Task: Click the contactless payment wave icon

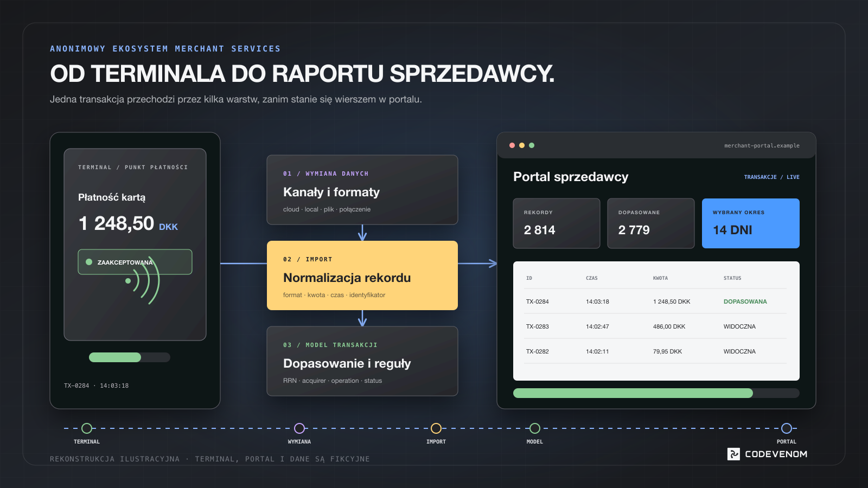Action: (x=144, y=280)
